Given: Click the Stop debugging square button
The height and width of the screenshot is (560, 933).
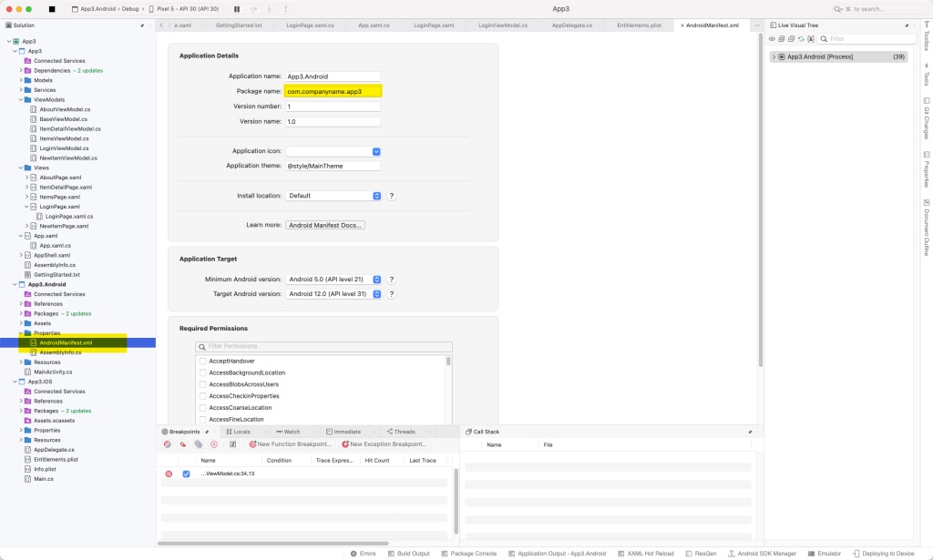Looking at the screenshot, I should tap(52, 8).
